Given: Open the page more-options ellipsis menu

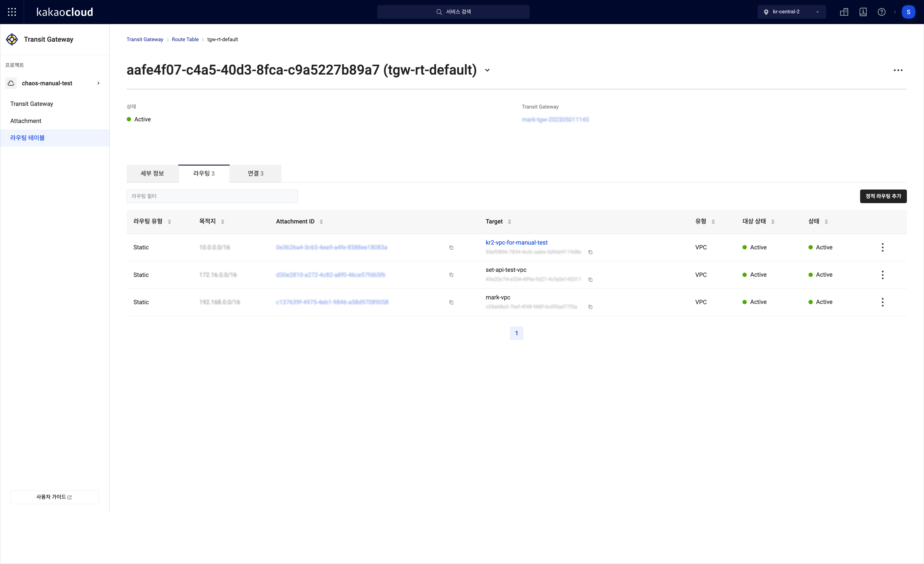Looking at the screenshot, I should 898,70.
